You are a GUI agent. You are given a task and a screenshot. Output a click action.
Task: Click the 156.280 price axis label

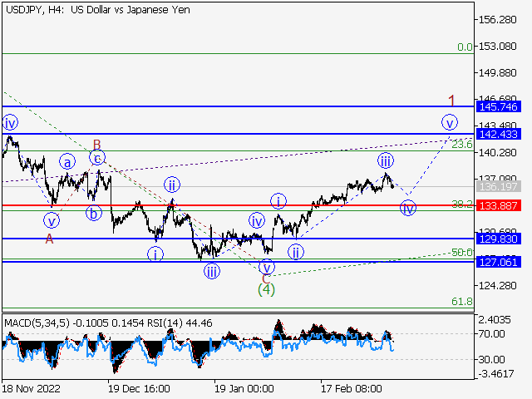497,20
